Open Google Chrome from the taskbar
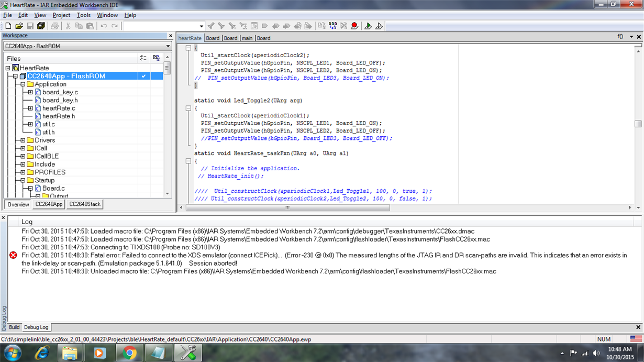 click(129, 353)
